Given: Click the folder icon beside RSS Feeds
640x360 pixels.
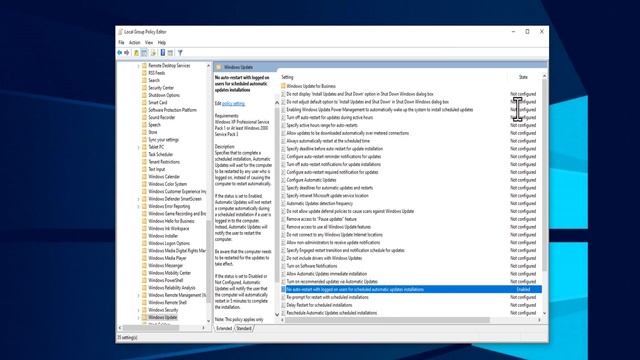Looking at the screenshot, I should (144, 73).
